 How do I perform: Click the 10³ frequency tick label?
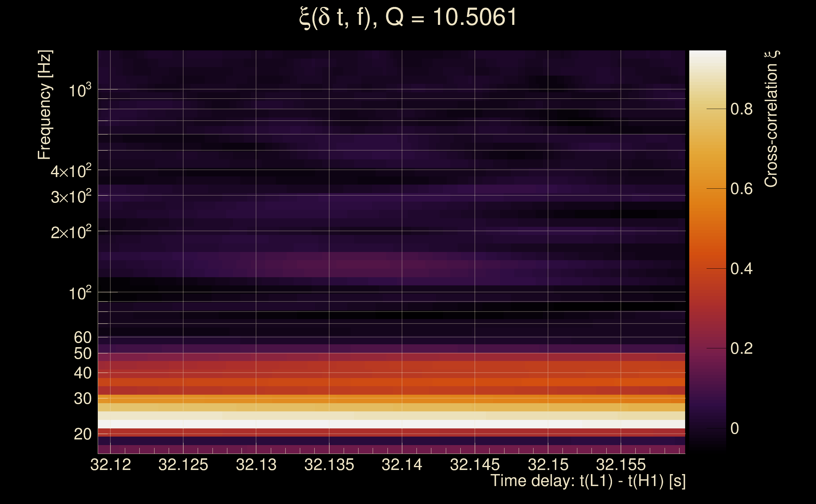[x=79, y=90]
